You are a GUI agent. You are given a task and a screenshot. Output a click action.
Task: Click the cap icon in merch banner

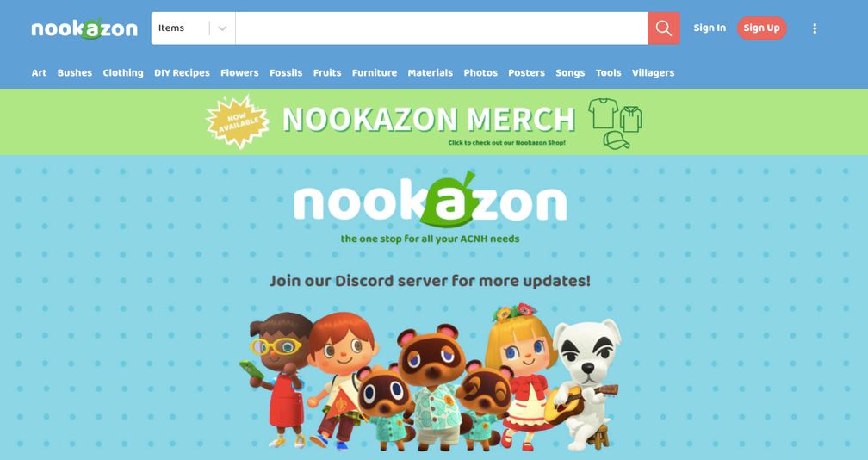617,140
